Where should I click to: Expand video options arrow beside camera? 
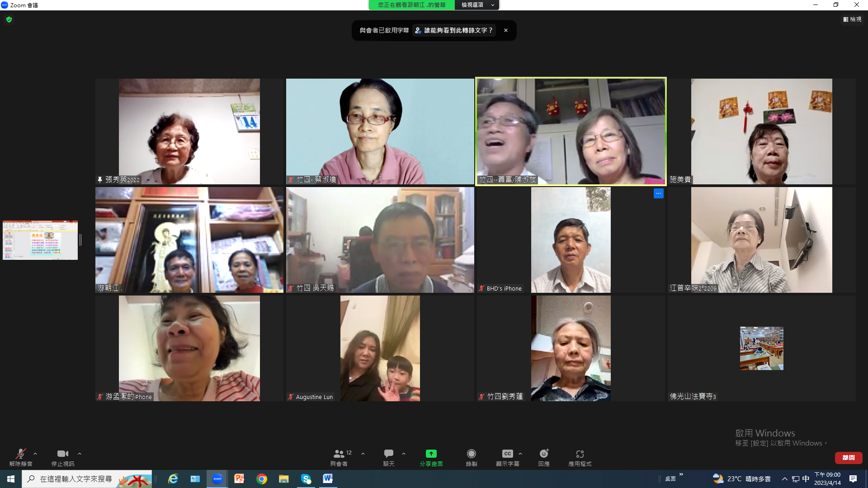(x=80, y=454)
